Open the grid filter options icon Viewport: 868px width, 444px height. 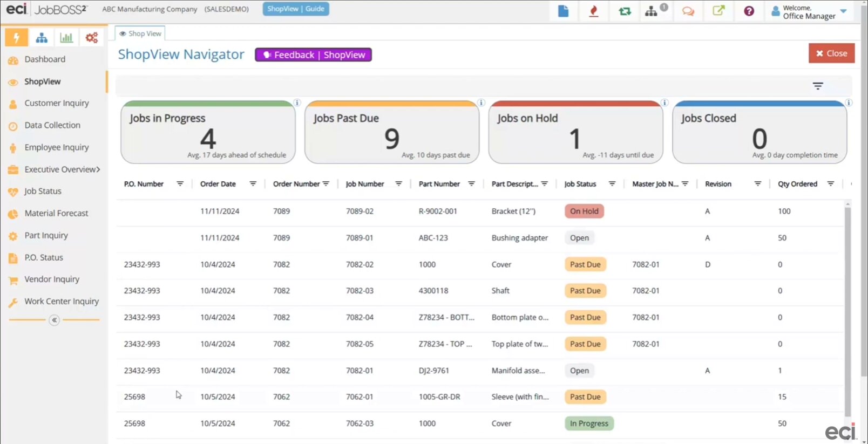tap(818, 86)
